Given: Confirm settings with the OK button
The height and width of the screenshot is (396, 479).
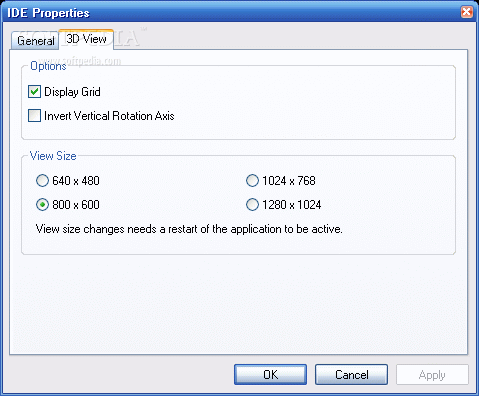Looking at the screenshot, I should (x=270, y=374).
